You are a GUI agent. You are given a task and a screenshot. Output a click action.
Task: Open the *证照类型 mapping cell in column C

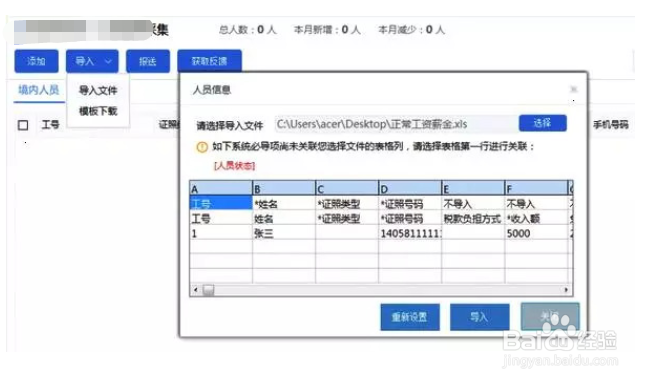347,203
